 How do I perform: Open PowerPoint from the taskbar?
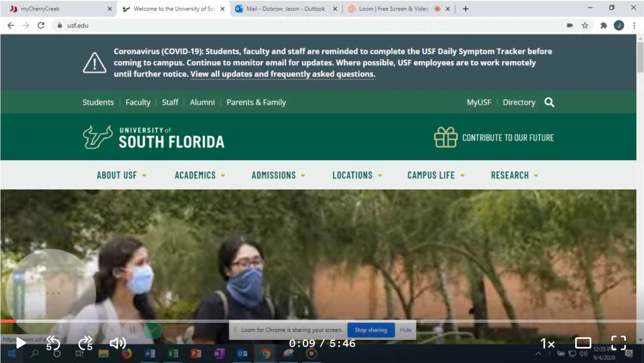pos(196,354)
